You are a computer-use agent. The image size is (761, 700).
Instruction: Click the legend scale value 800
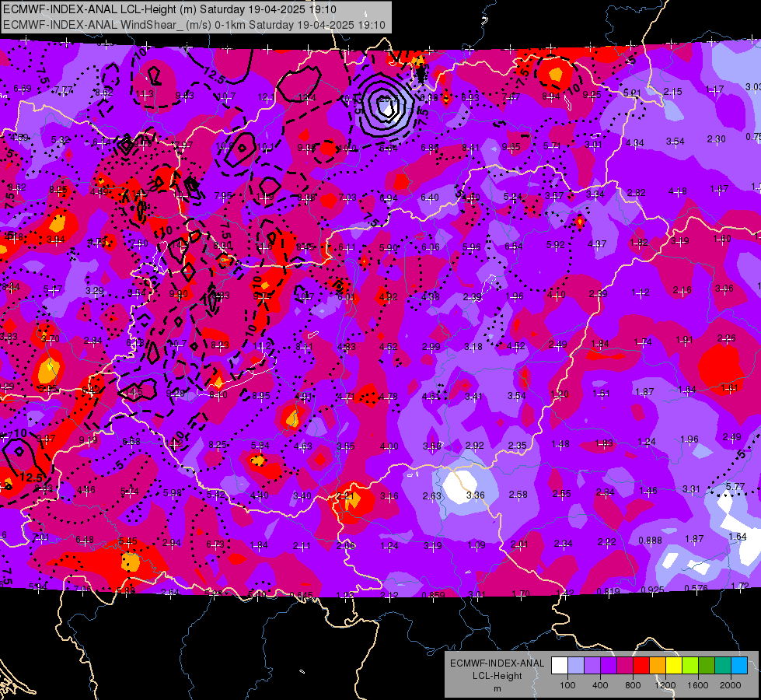(x=633, y=685)
